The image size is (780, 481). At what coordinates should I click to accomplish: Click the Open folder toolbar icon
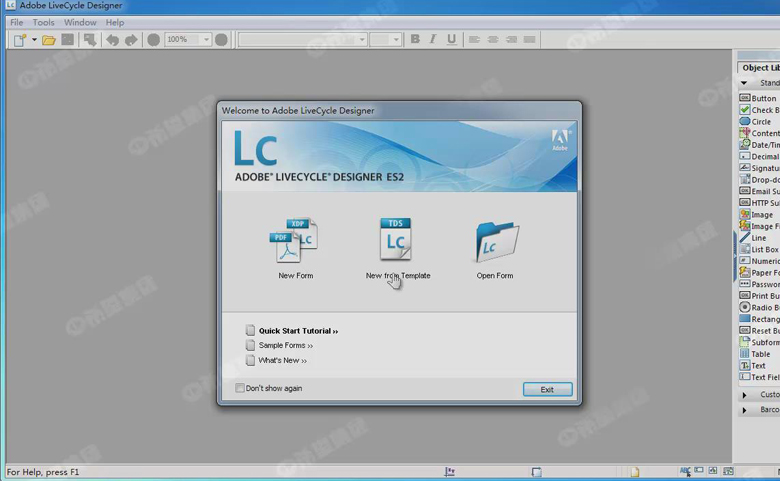click(x=48, y=40)
